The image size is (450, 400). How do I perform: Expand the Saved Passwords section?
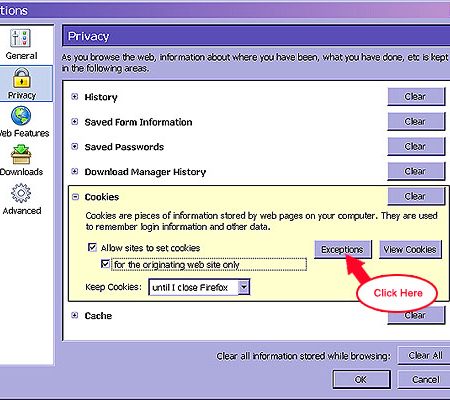tap(75, 146)
